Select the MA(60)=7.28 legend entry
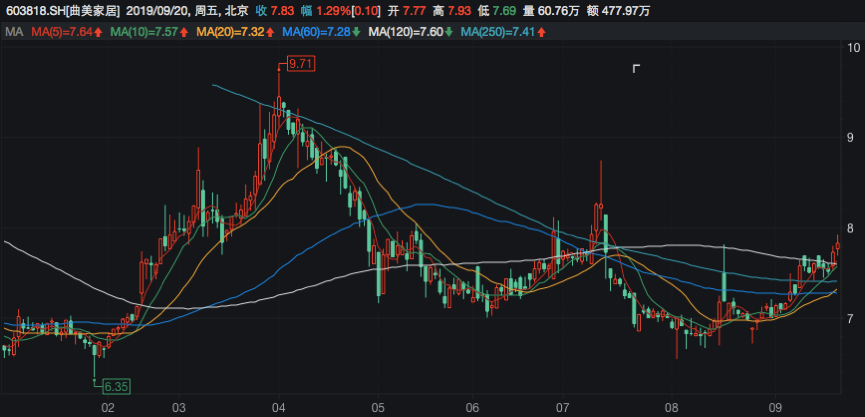The image size is (865, 417). click(x=319, y=33)
